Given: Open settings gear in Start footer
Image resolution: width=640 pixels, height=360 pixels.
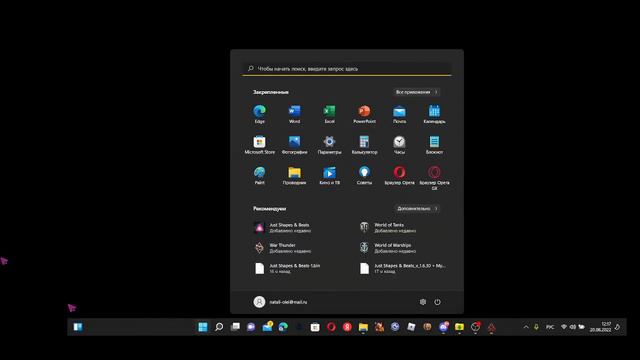Looking at the screenshot, I should [423, 302].
